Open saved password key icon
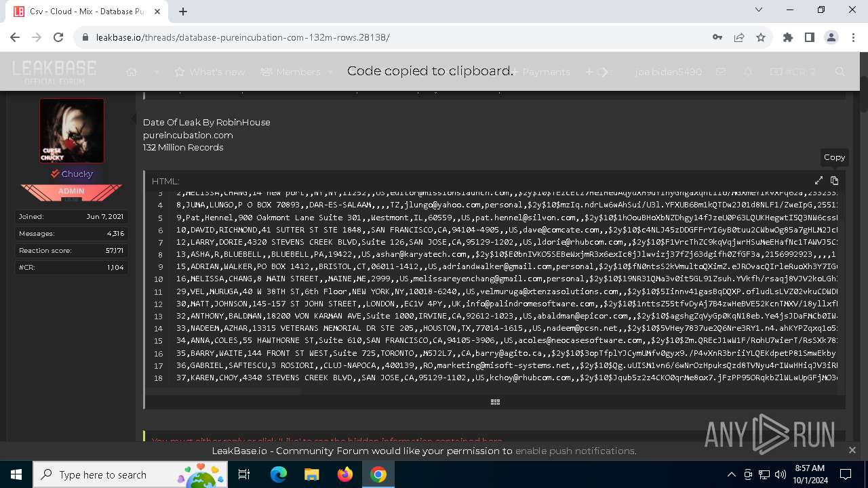 [x=717, y=37]
